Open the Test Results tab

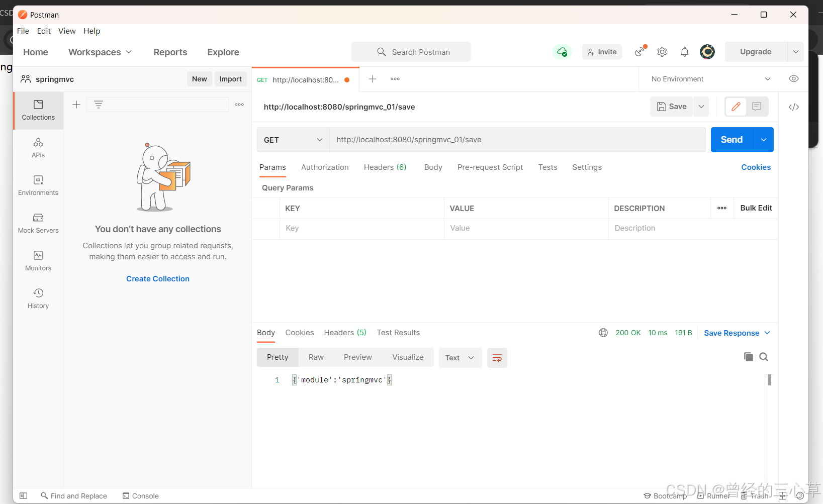[398, 333]
